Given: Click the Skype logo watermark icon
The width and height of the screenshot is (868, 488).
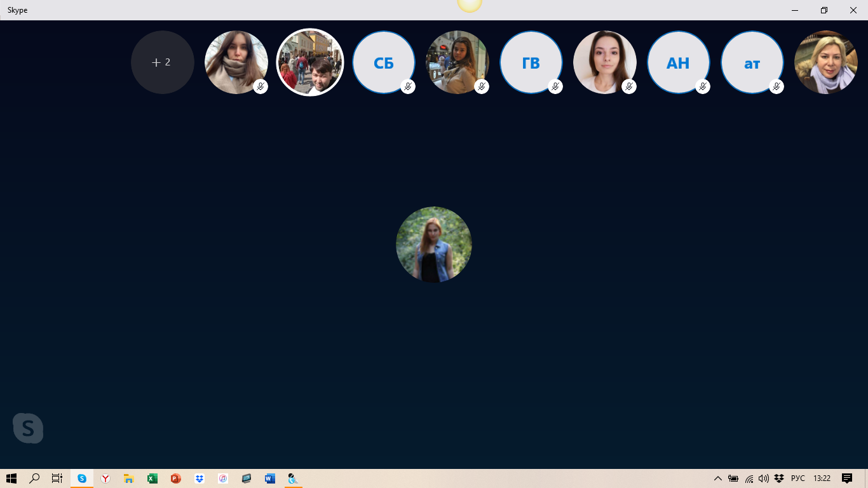Looking at the screenshot, I should click(28, 428).
